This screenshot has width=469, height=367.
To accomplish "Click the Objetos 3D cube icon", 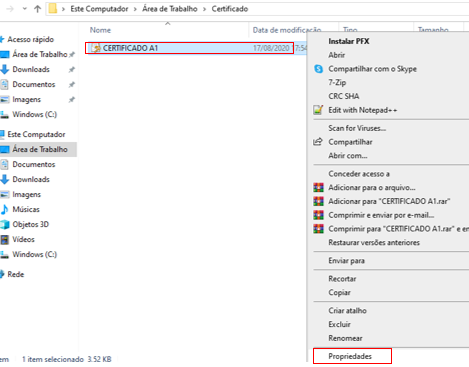I will 5,224.
